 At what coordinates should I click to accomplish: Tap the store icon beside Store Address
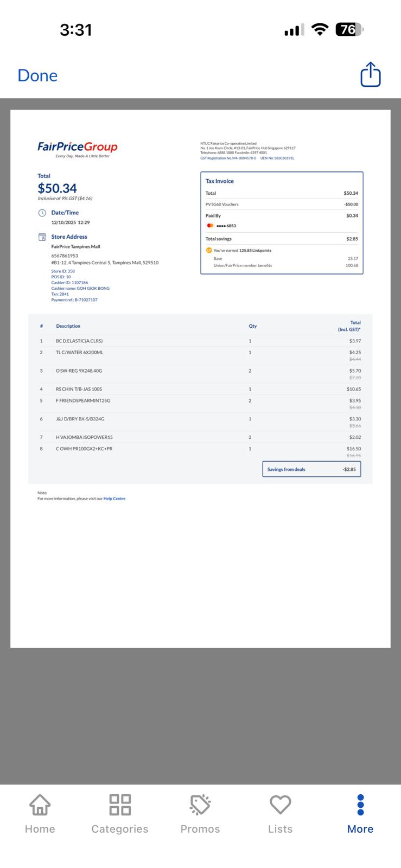[x=42, y=237]
